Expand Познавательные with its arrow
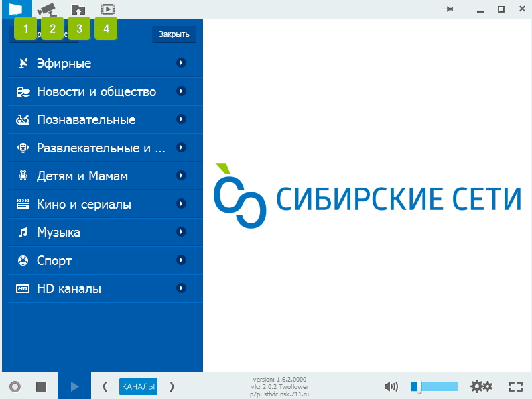The width and height of the screenshot is (532, 399). [181, 119]
